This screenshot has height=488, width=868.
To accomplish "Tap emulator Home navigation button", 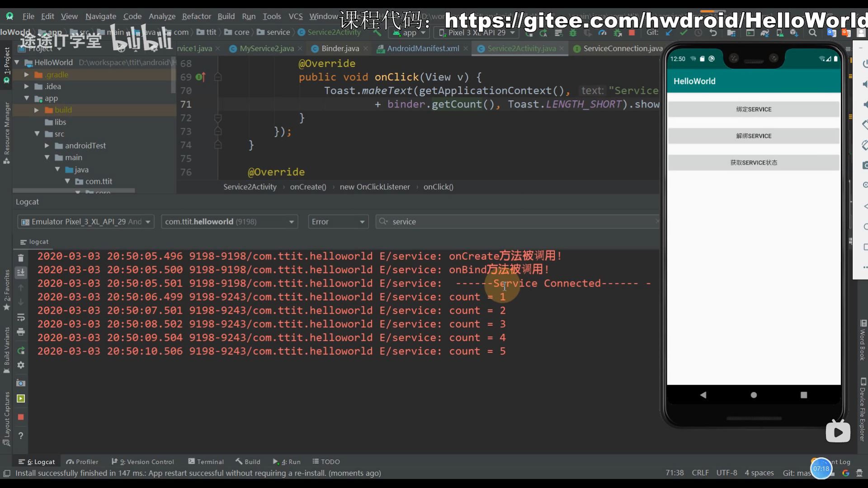I will 754,395.
